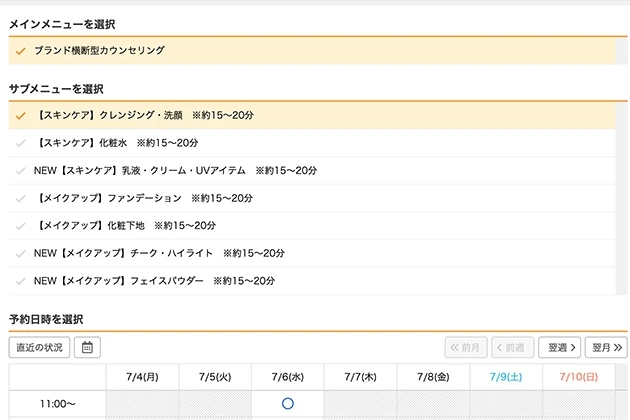Pick フェイスパウダー submenu option
The image size is (630, 420).
pos(312,281)
